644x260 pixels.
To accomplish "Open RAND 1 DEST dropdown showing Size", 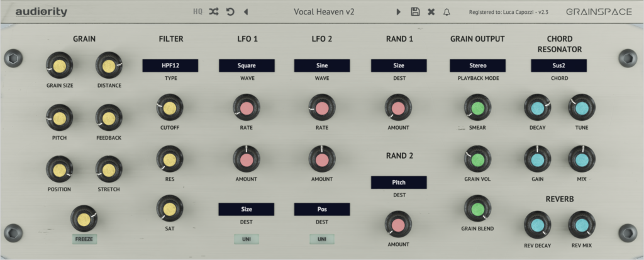I will tap(399, 65).
